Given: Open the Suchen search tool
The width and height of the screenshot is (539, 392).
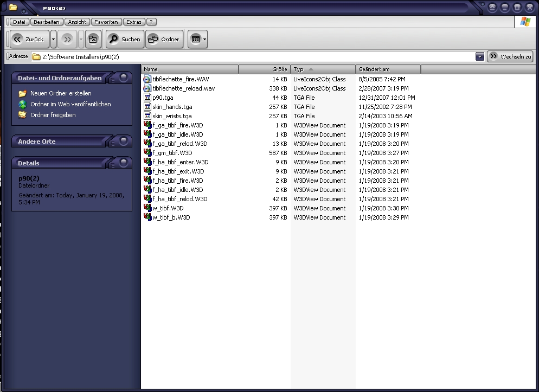Looking at the screenshot, I should [x=124, y=39].
